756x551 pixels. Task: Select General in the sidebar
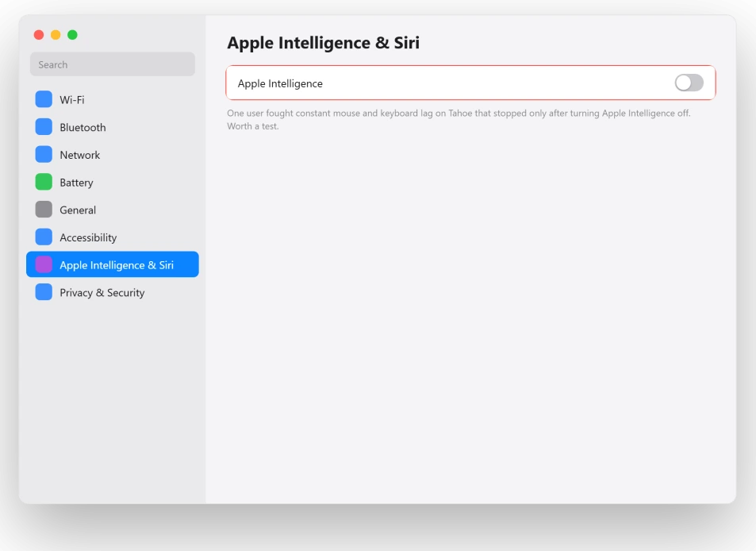pyautogui.click(x=113, y=210)
